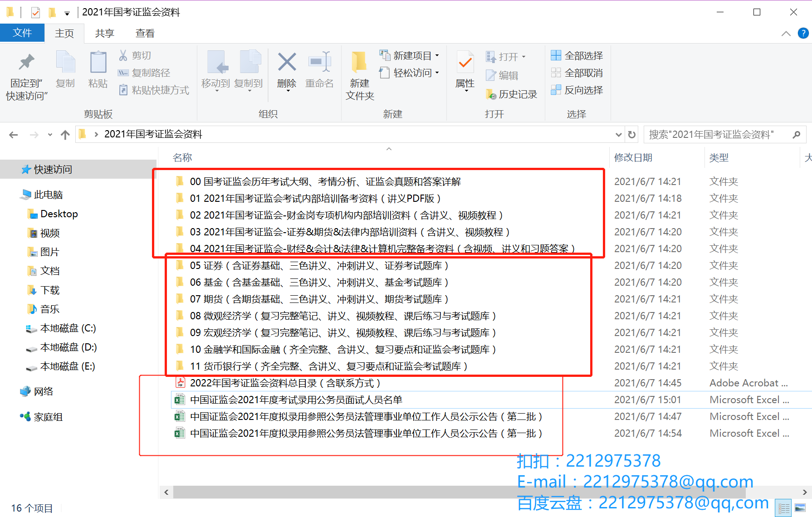Select folder 08 微观经济学

coord(336,316)
